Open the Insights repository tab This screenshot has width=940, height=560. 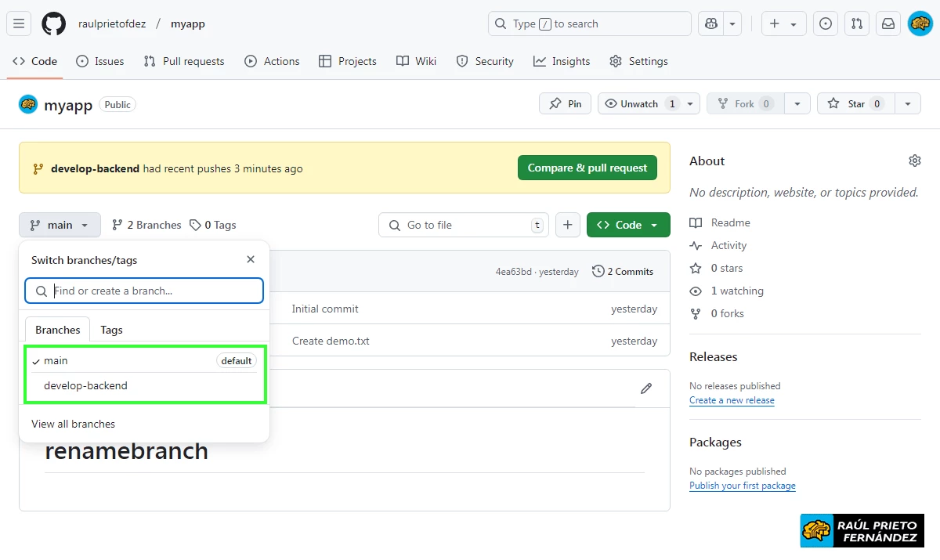(x=562, y=61)
